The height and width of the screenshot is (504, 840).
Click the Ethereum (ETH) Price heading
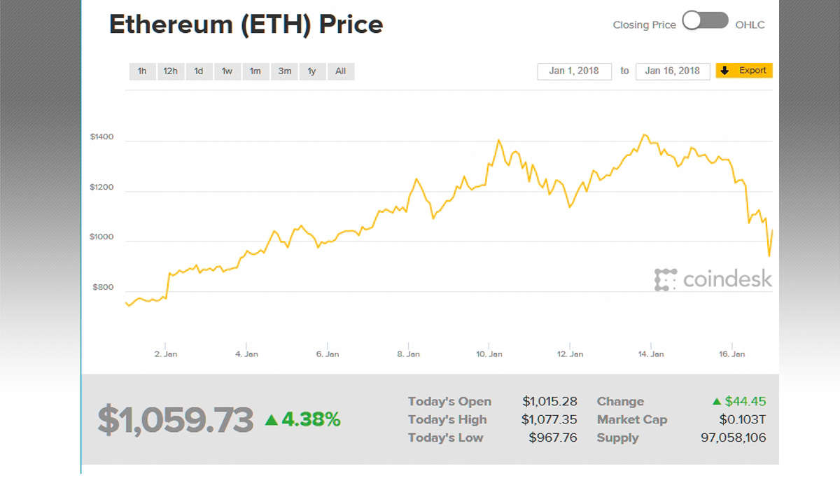[246, 24]
